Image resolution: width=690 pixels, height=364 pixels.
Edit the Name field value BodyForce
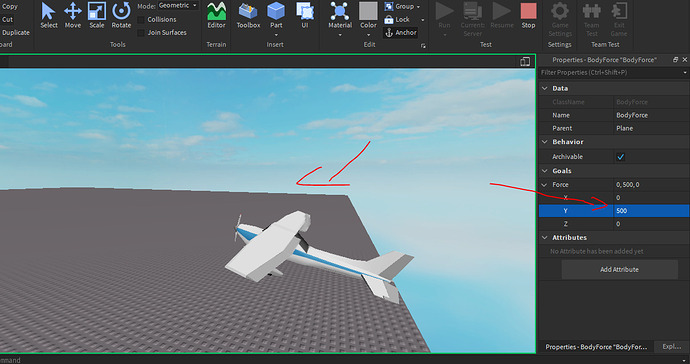[x=651, y=115]
